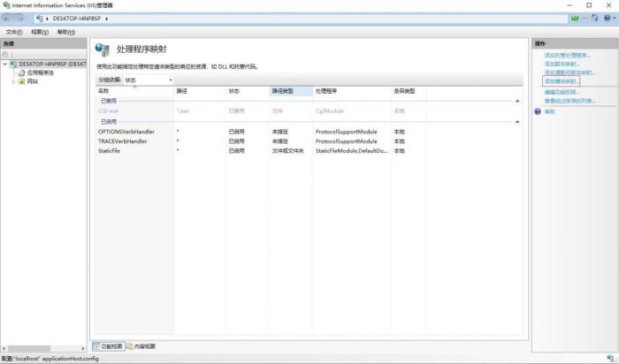Click the 文件或文件夹 path type cell
This screenshot has height=364, width=619.
[287, 151]
